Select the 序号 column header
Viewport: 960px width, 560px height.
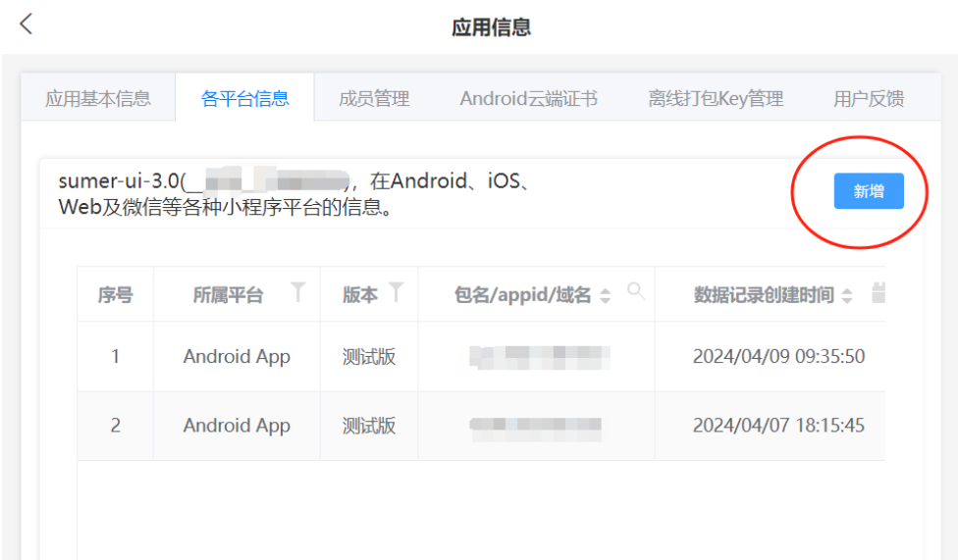point(115,295)
